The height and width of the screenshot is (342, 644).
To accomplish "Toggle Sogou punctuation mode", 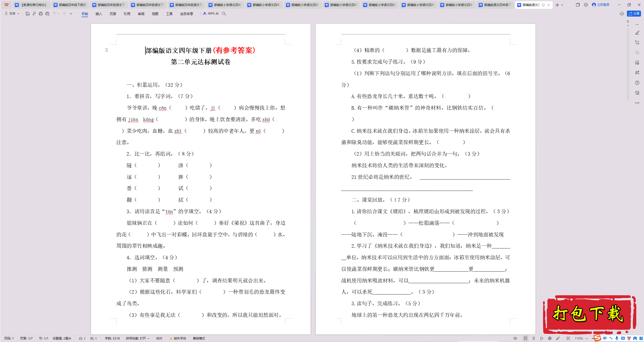I will (611, 338).
